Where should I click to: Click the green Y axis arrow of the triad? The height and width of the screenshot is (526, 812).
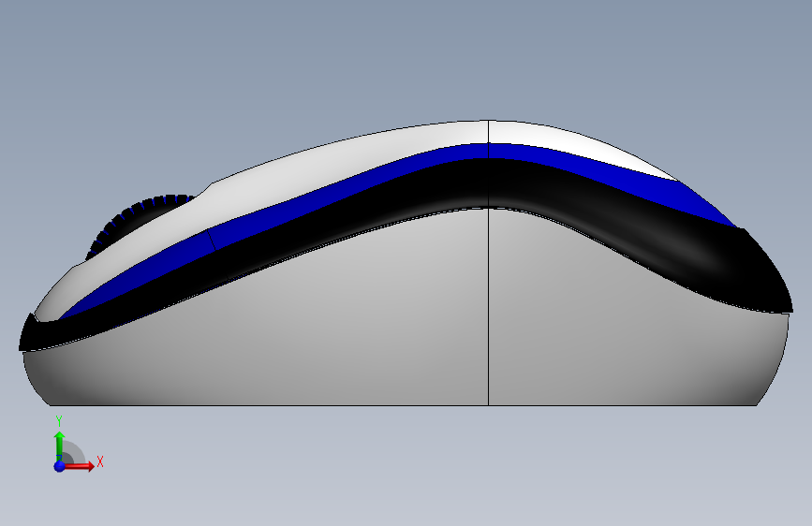(x=59, y=446)
